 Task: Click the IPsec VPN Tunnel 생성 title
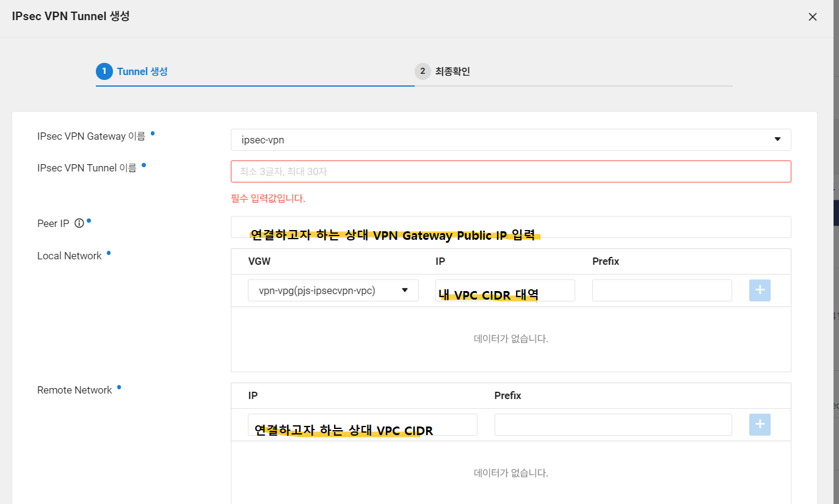click(71, 16)
